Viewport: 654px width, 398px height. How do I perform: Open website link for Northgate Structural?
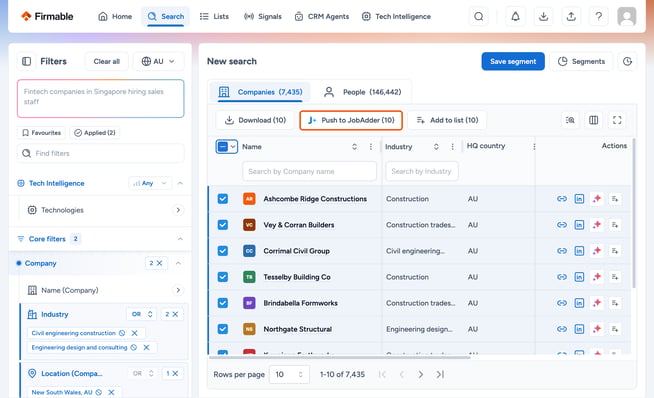[562, 329]
